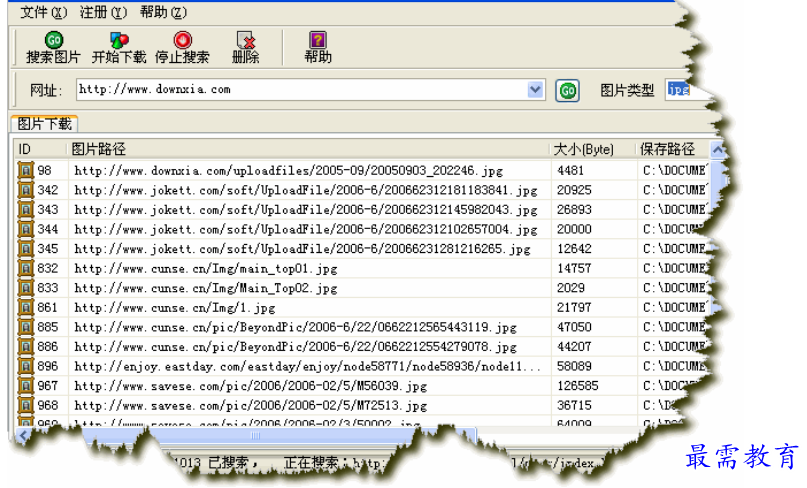
Task: Click the 网址 URL input field
Action: (300, 90)
